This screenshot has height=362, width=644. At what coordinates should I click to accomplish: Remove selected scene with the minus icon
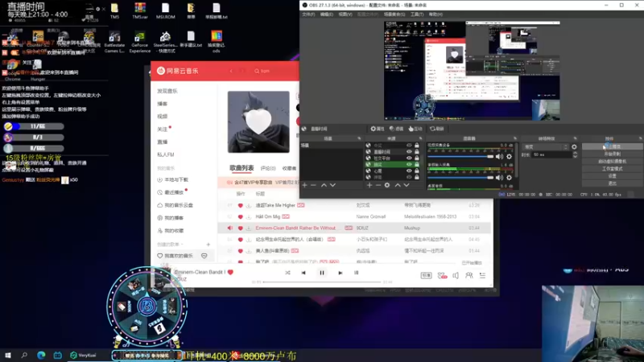coord(313,186)
